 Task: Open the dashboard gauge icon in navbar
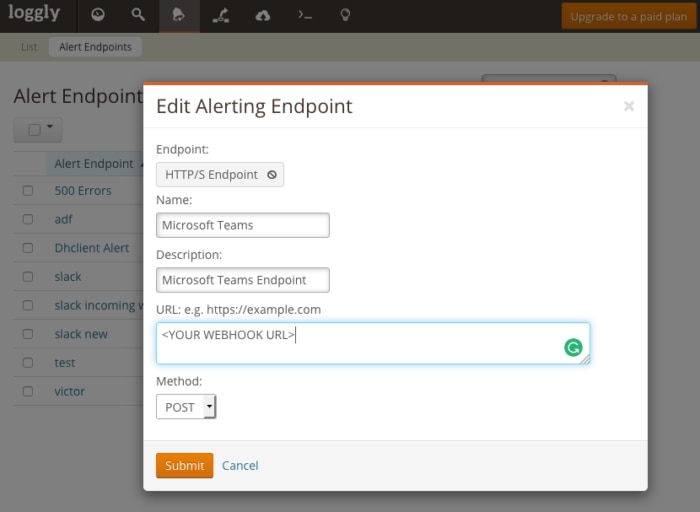click(97, 16)
